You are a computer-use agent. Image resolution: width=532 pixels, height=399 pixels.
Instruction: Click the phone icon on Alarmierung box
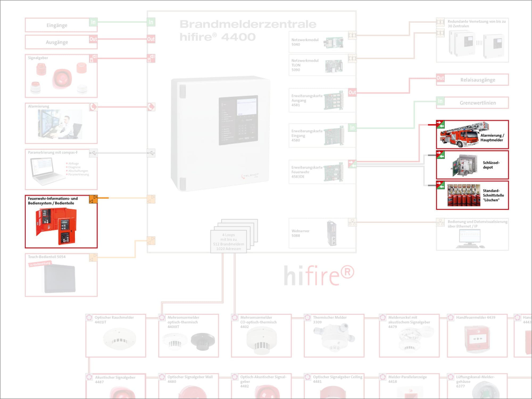(x=93, y=107)
